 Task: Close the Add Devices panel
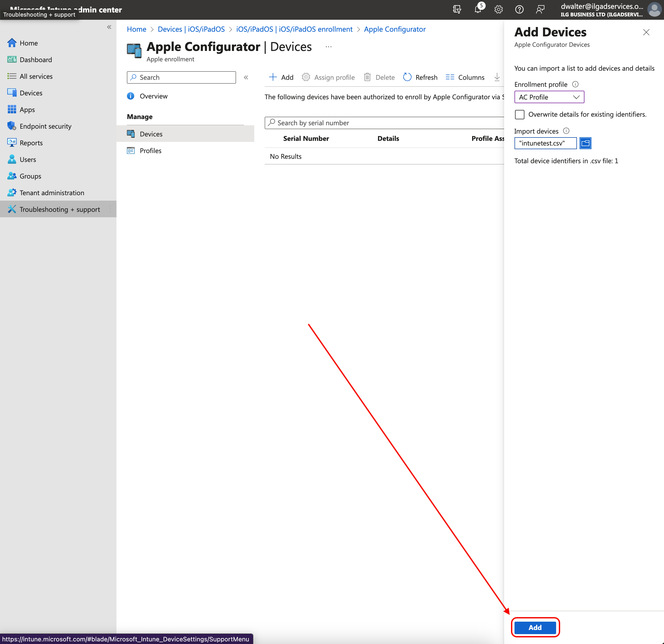pos(646,32)
